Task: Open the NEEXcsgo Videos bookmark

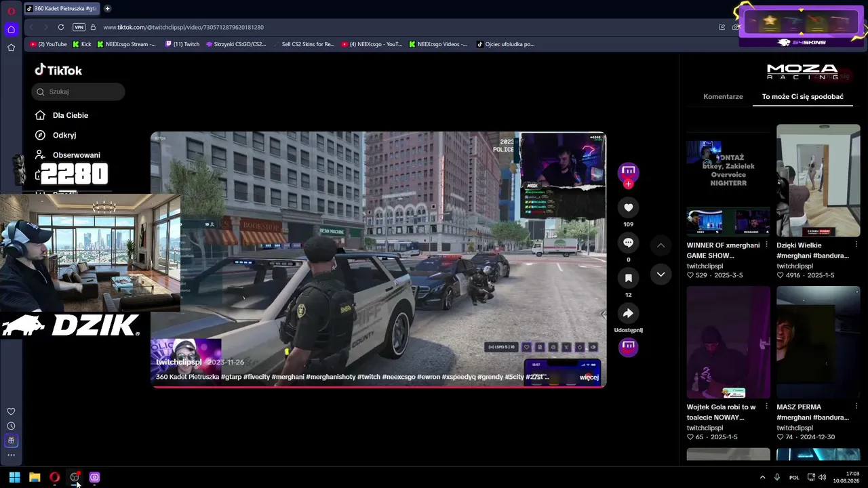Action: tap(438, 44)
